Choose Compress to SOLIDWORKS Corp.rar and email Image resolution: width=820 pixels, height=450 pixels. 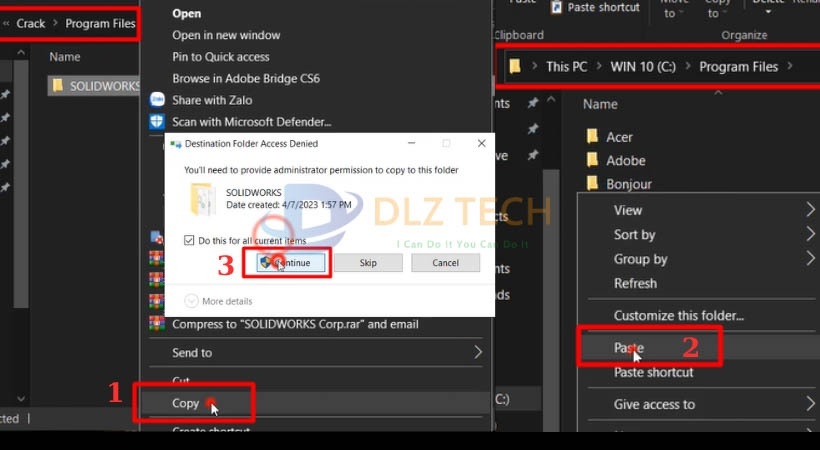tap(295, 324)
